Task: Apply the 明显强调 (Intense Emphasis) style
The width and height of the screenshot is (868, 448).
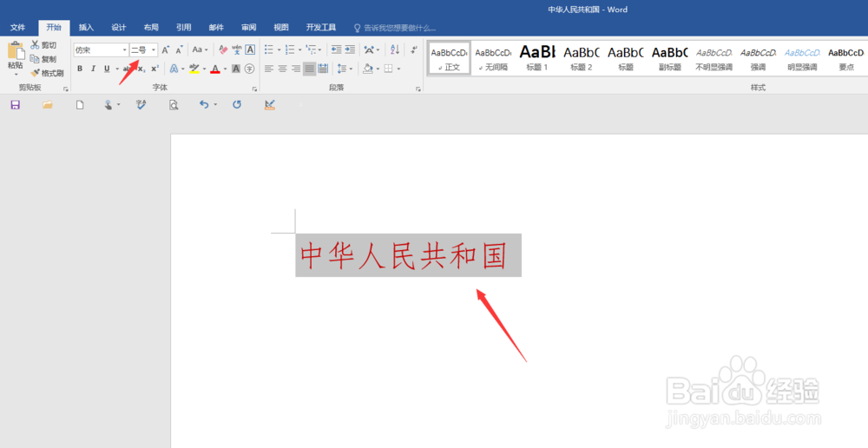Action: click(x=802, y=59)
